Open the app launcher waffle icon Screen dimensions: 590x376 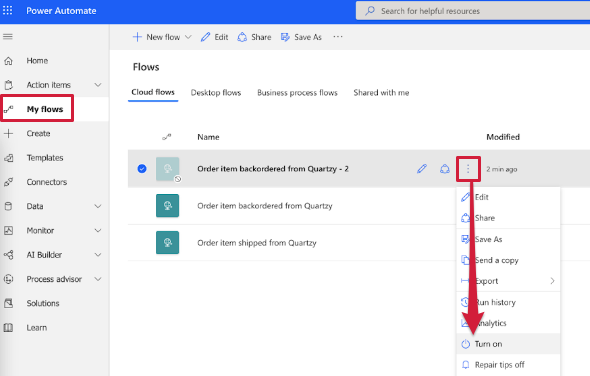8,10
